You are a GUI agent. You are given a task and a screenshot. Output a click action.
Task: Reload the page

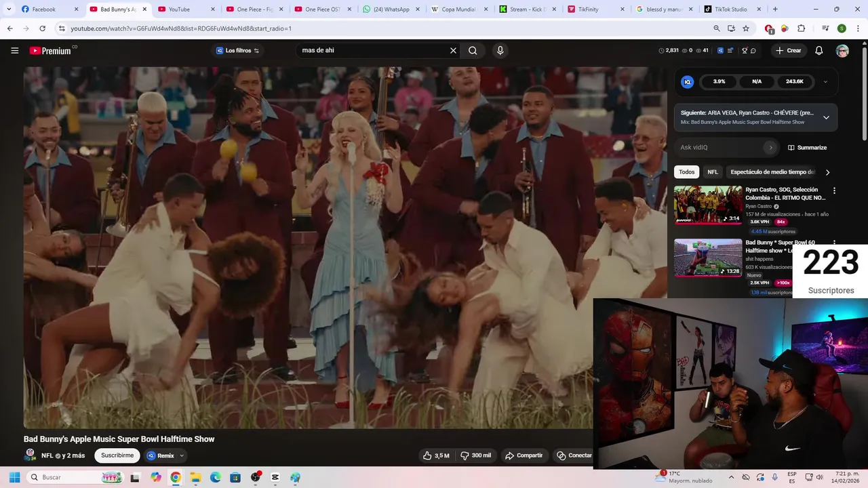(x=42, y=28)
